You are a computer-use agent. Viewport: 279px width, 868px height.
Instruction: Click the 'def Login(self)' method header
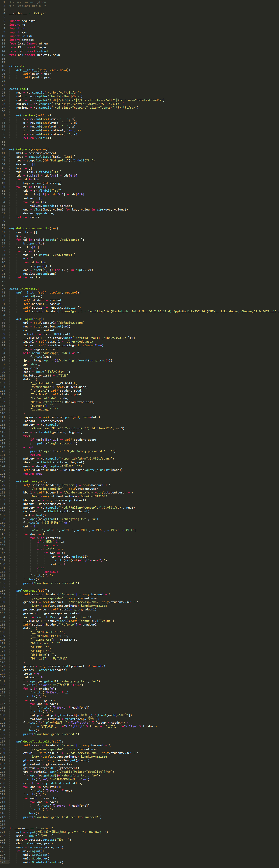[30, 319]
